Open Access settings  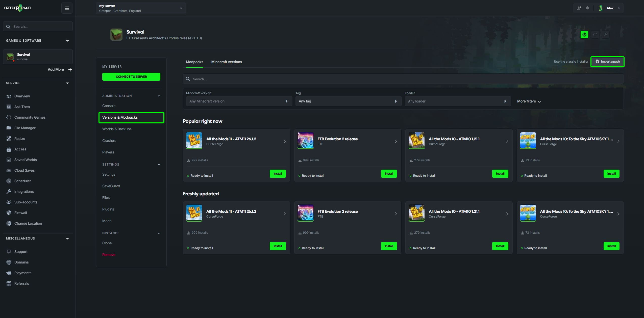coord(20,149)
